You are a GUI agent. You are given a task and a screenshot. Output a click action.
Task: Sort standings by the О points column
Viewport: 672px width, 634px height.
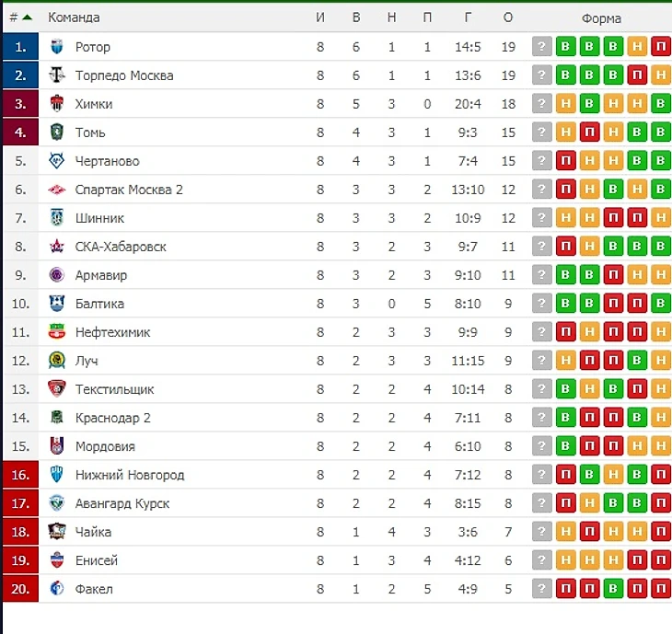pos(508,17)
